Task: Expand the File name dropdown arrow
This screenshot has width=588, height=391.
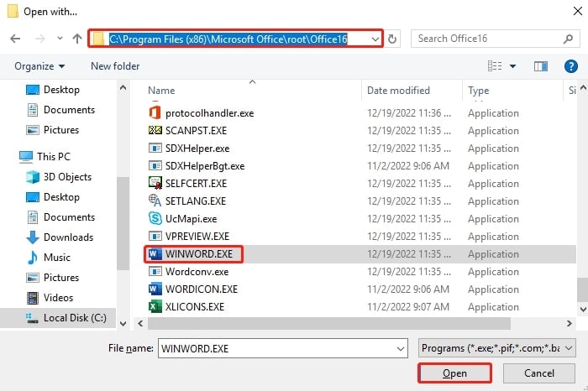Action: 401,349
